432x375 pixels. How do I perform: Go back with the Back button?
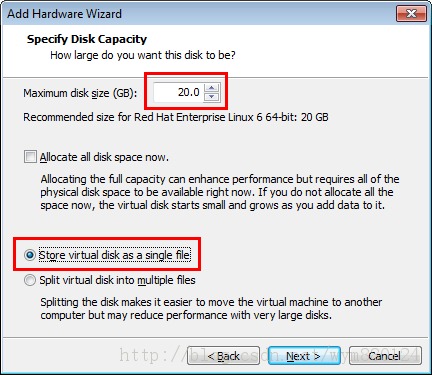[223, 356]
